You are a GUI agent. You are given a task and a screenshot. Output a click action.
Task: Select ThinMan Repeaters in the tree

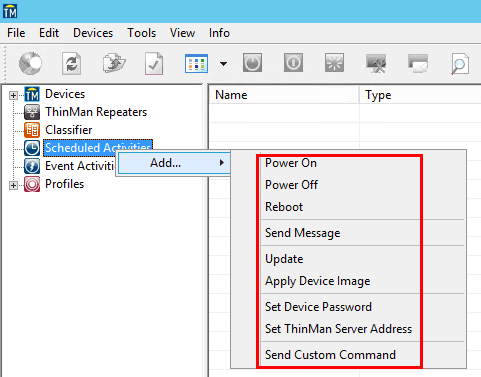[x=96, y=112]
